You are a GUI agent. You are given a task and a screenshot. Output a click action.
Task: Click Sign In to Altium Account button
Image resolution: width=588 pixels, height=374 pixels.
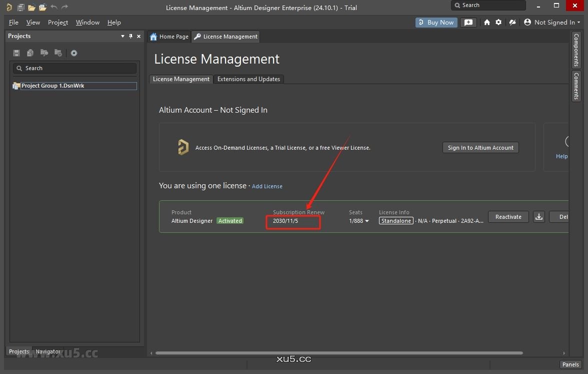(x=480, y=148)
